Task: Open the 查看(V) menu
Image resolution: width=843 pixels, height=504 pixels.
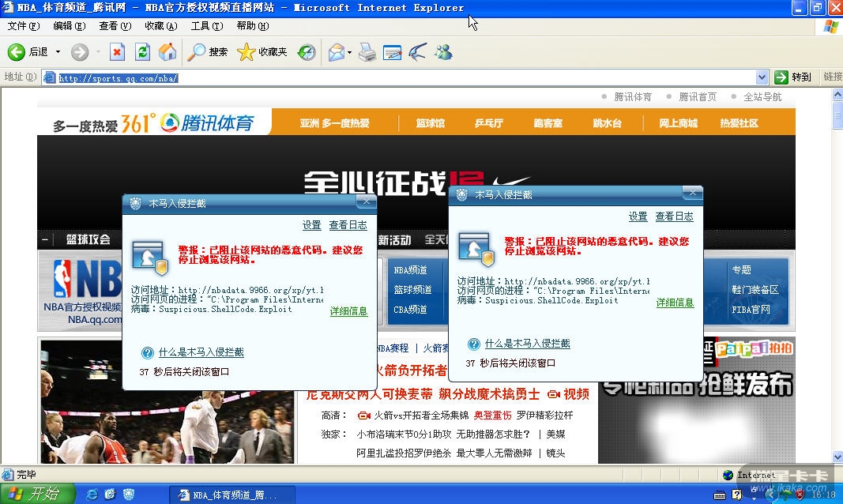Action: pyautogui.click(x=115, y=26)
